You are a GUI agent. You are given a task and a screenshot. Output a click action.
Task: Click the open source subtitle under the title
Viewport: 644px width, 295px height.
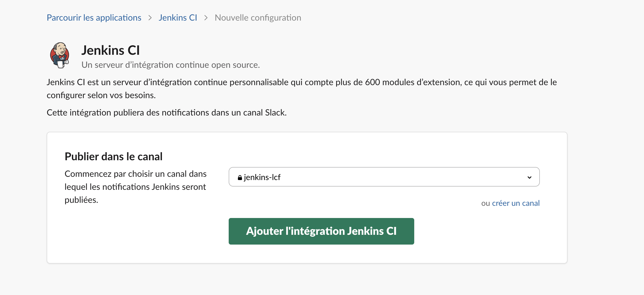tap(170, 65)
